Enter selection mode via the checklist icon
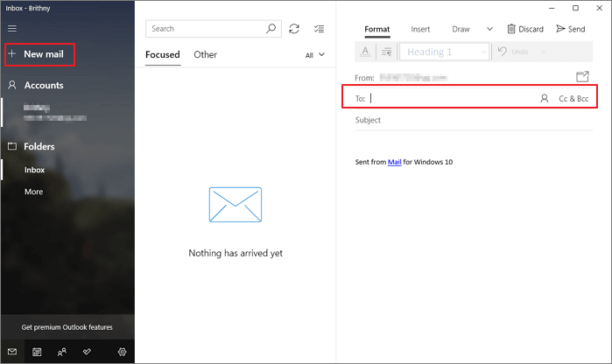 coord(319,29)
